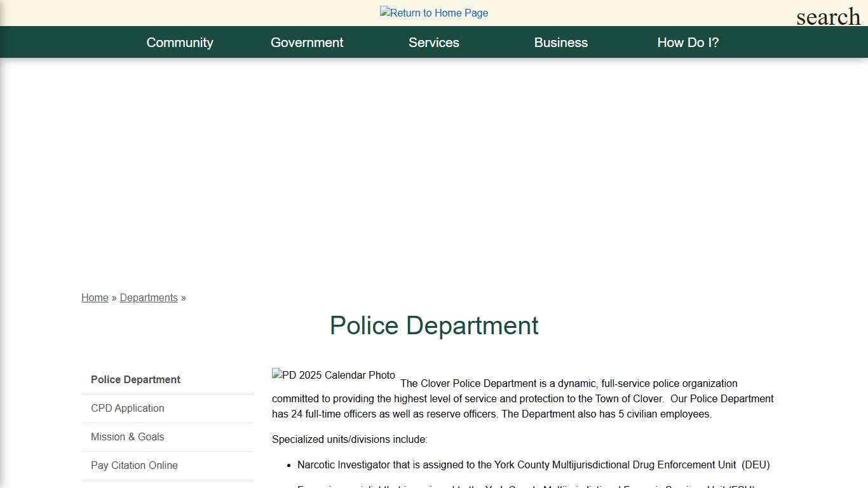Open the Government navigation menu
Viewport: 868px width, 488px height.
307,42
